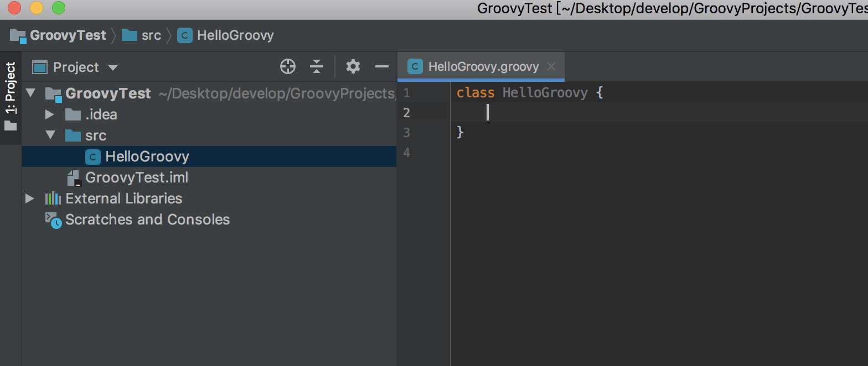This screenshot has height=366, width=868.
Task: Select the Scratches and Consoles item
Action: point(209,219)
